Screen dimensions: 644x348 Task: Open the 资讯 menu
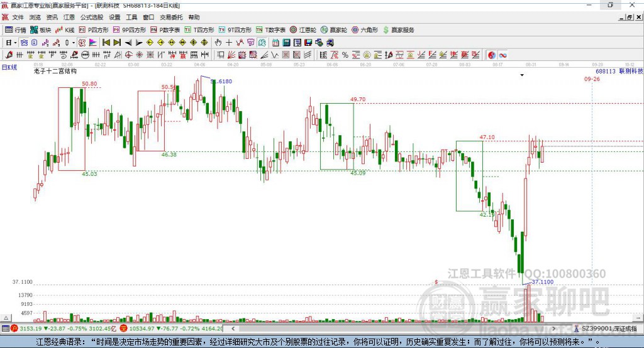coord(52,17)
